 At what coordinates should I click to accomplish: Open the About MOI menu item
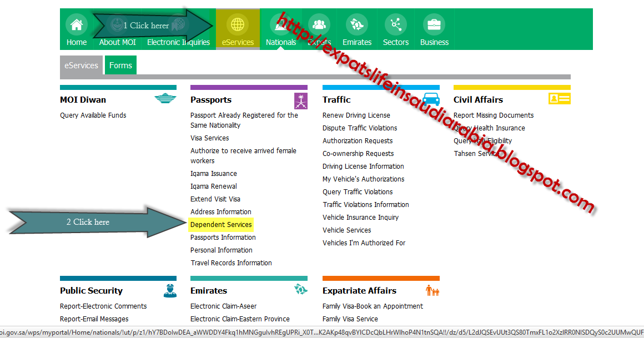117,42
